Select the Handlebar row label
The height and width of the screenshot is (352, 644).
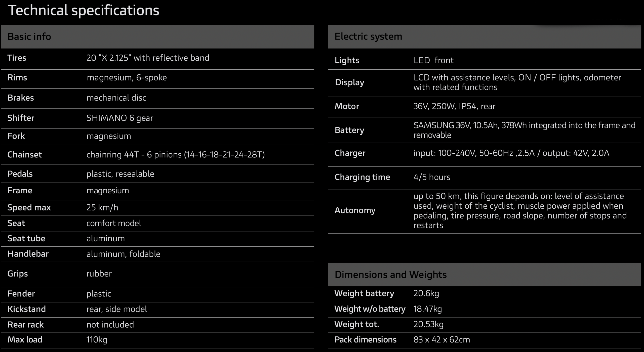(x=28, y=254)
